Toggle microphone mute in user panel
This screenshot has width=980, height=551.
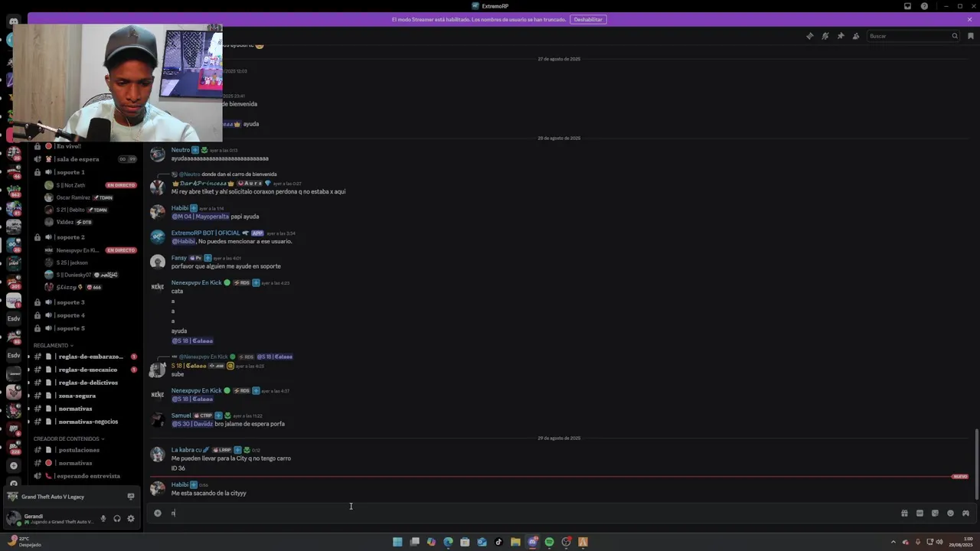pyautogui.click(x=103, y=518)
